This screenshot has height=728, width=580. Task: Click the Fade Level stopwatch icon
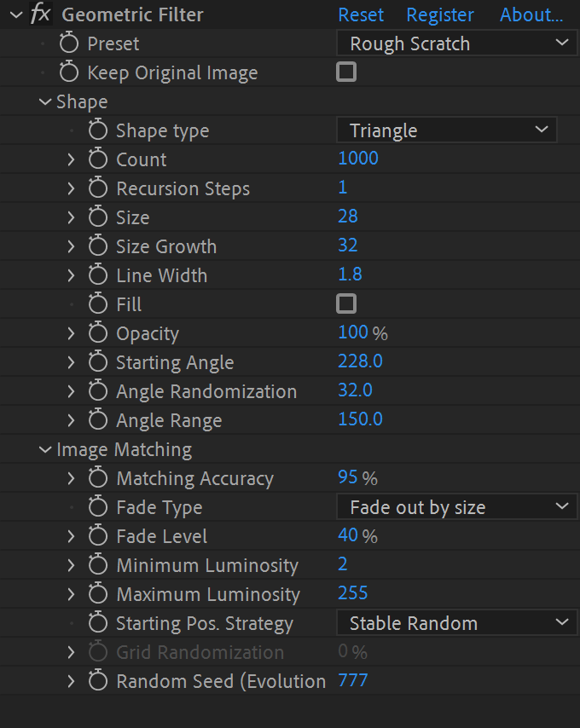[x=98, y=536]
